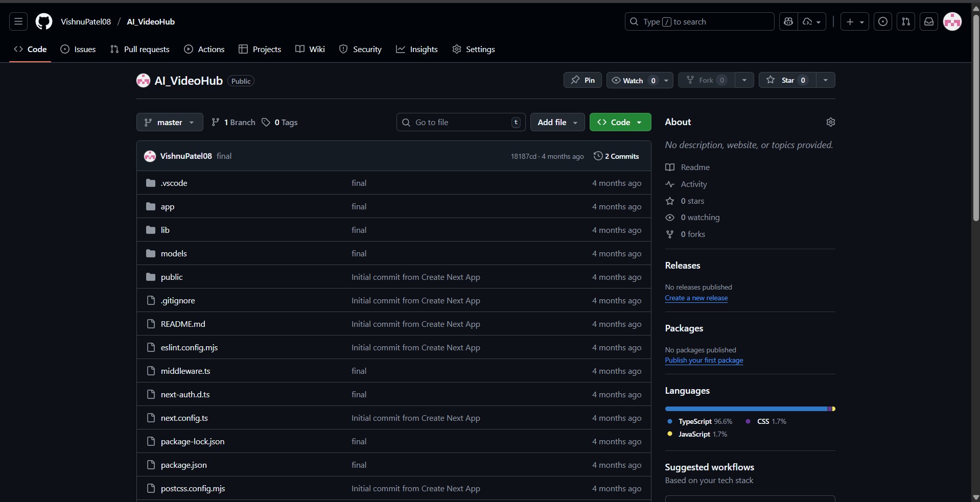This screenshot has height=502, width=980.
Task: Open the notifications inbox icon
Action: [x=929, y=21]
